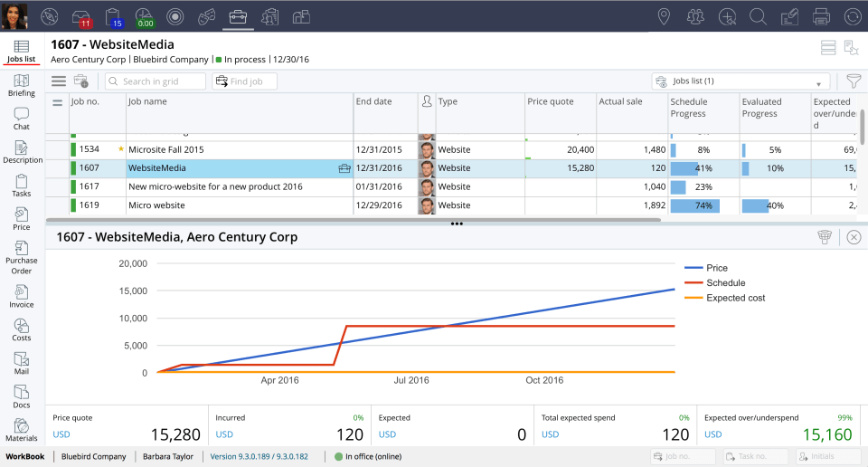
Task: Click the location pin icon
Action: pos(664,17)
